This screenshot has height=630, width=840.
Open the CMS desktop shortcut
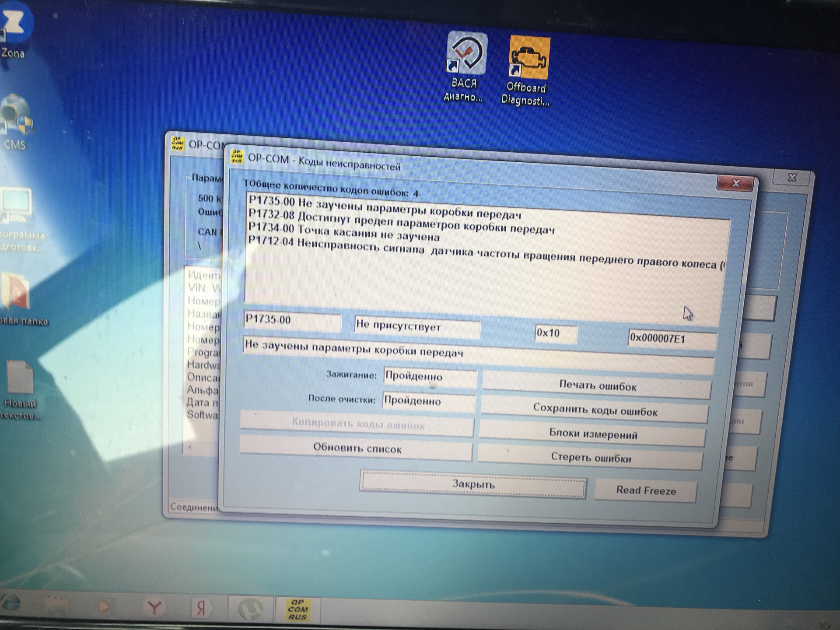coord(16,122)
